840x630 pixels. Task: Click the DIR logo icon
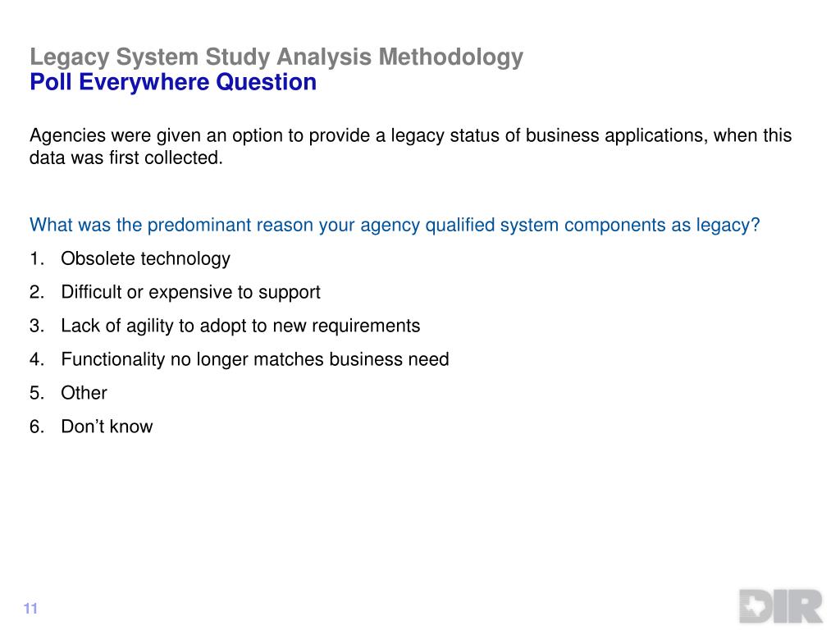781,606
